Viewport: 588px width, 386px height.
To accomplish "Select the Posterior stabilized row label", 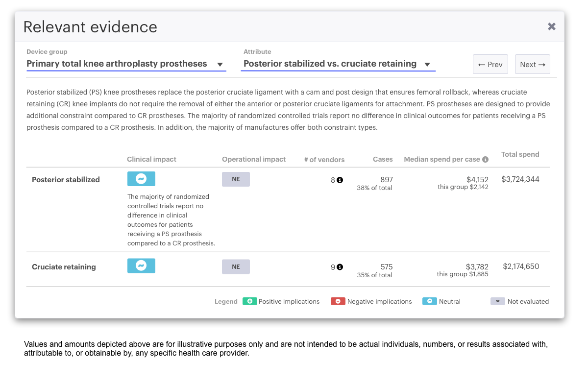I will click(x=66, y=180).
